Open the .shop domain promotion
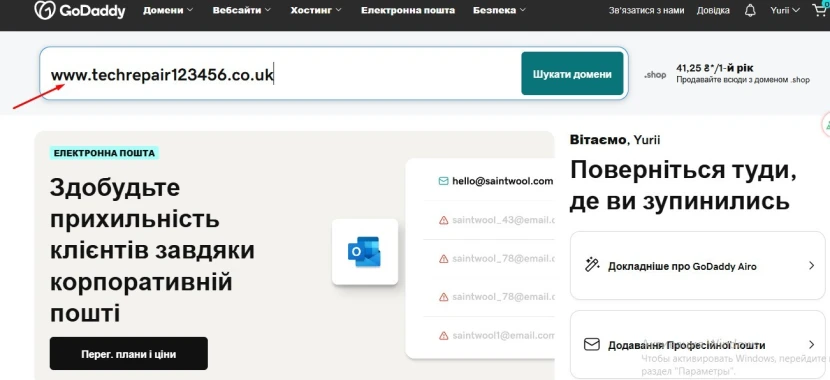 click(x=726, y=74)
